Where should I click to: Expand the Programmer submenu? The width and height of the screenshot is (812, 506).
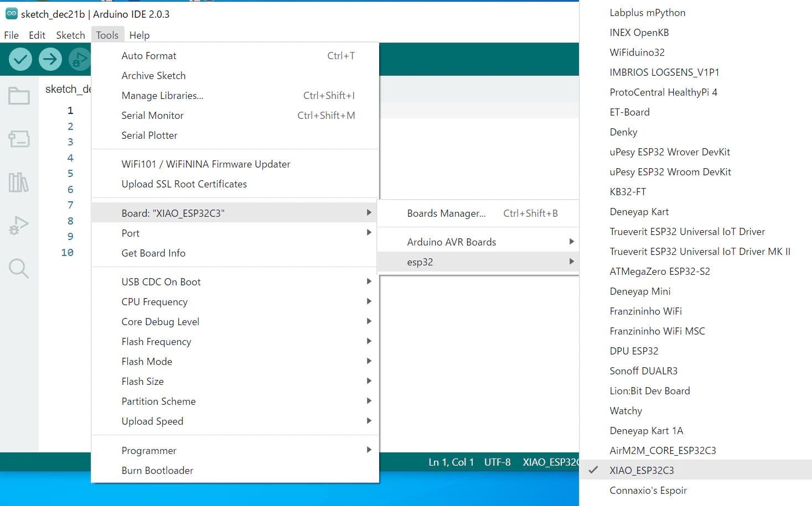pos(235,450)
